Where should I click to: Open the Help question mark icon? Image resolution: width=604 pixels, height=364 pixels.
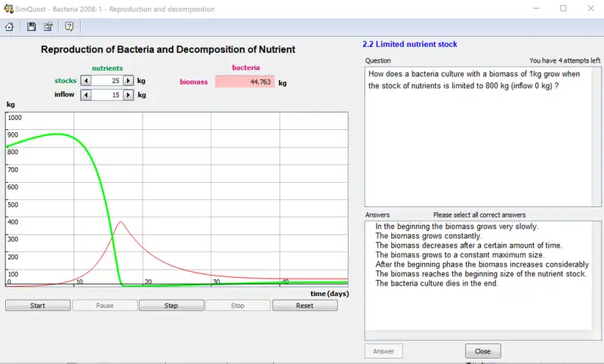(x=69, y=26)
